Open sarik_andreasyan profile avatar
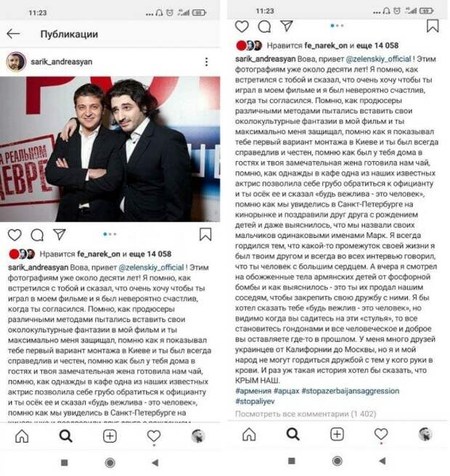Image resolution: width=450 pixels, height=476 pixels. [16, 62]
